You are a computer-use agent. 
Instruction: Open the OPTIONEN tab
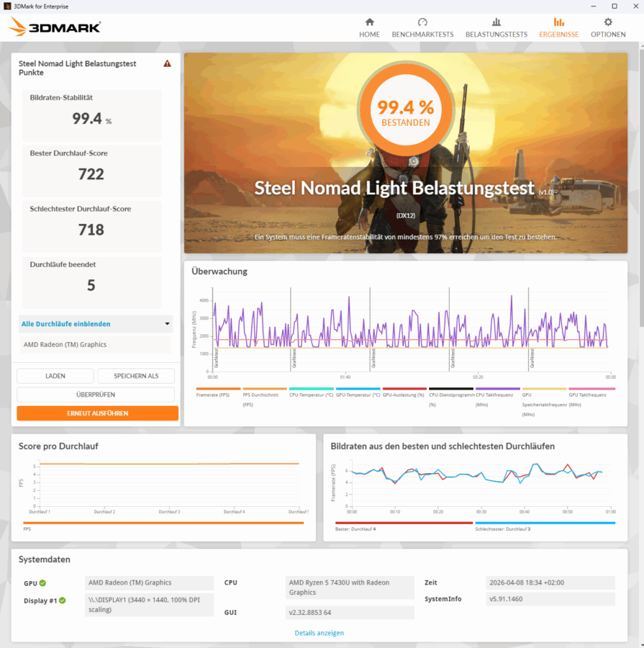tap(607, 35)
